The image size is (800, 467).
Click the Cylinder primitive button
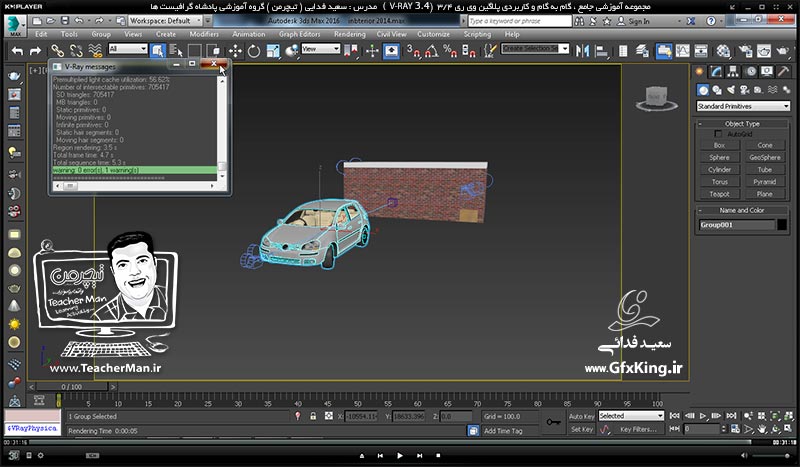(x=719, y=170)
